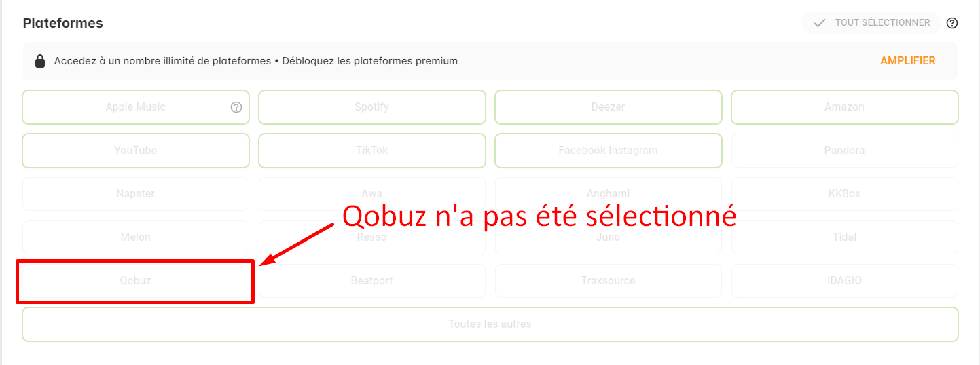Select the Qobuz platform tile
Image resolution: width=980 pixels, height=365 pixels.
pyautogui.click(x=136, y=281)
